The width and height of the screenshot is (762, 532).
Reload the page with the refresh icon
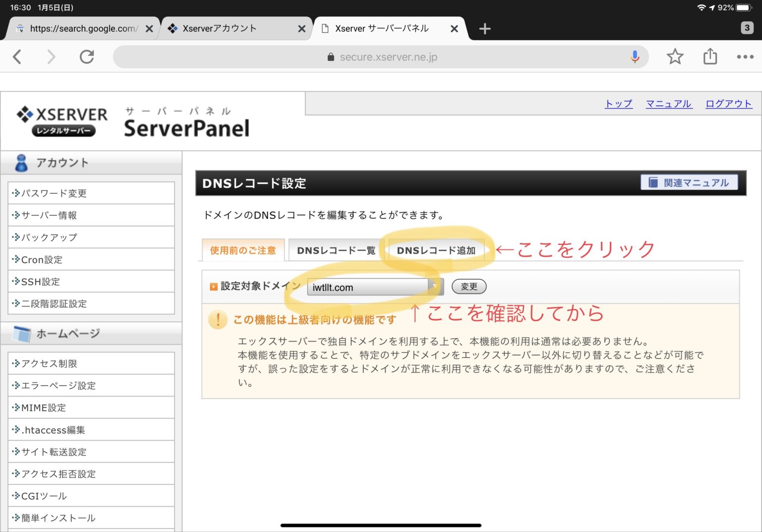87,57
